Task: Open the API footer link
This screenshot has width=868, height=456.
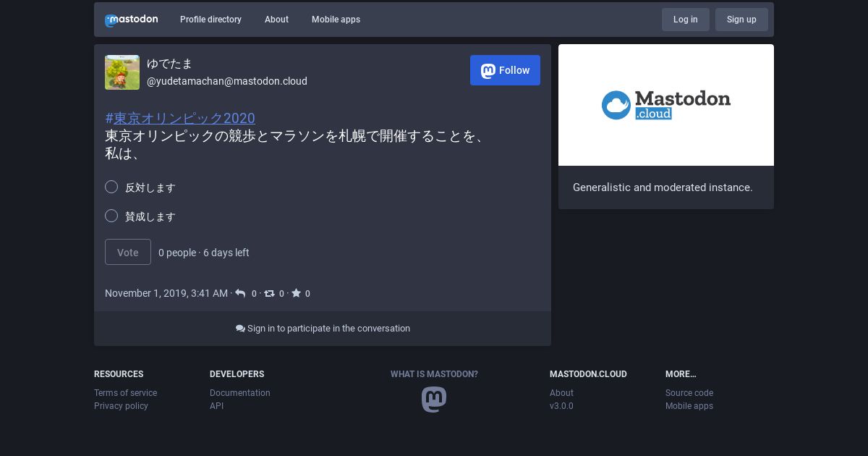Action: [x=216, y=406]
